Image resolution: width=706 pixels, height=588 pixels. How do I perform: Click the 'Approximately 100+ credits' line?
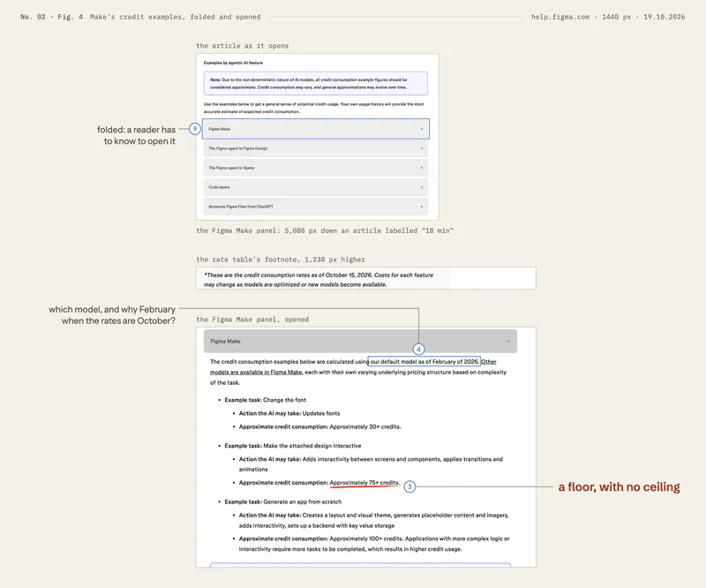point(374,543)
